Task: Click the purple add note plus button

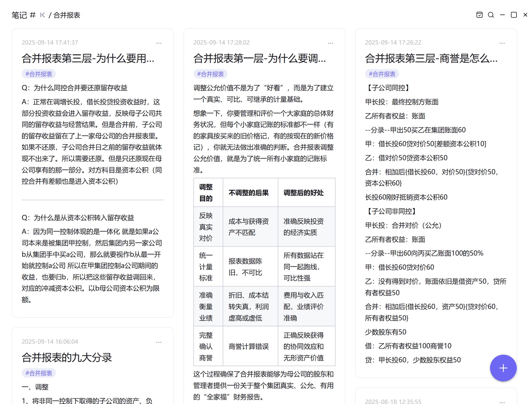Action: click(x=503, y=368)
